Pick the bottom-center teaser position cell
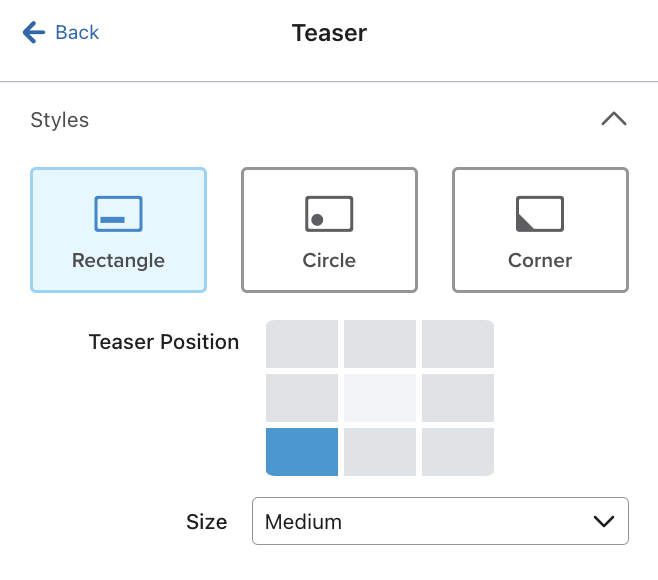This screenshot has height=580, width=658. (380, 452)
